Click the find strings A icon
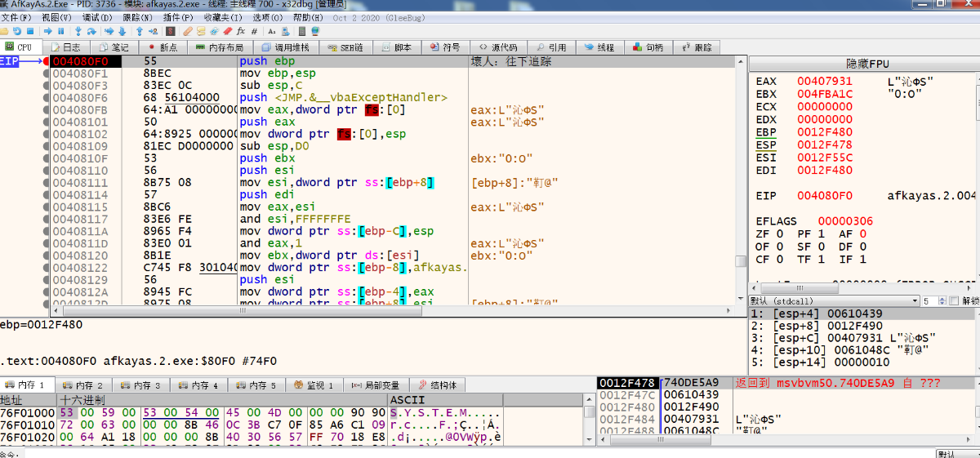Image resolution: width=980 pixels, height=458 pixels. point(272,31)
